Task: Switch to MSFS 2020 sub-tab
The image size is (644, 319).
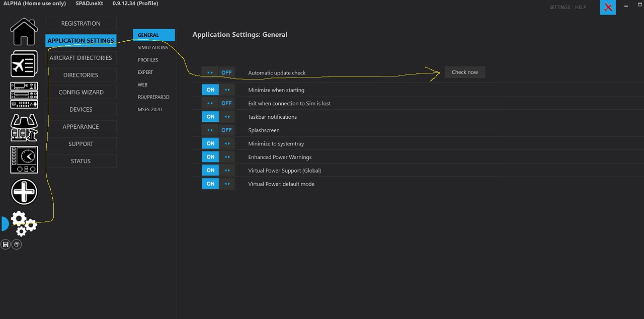Action: pyautogui.click(x=150, y=110)
